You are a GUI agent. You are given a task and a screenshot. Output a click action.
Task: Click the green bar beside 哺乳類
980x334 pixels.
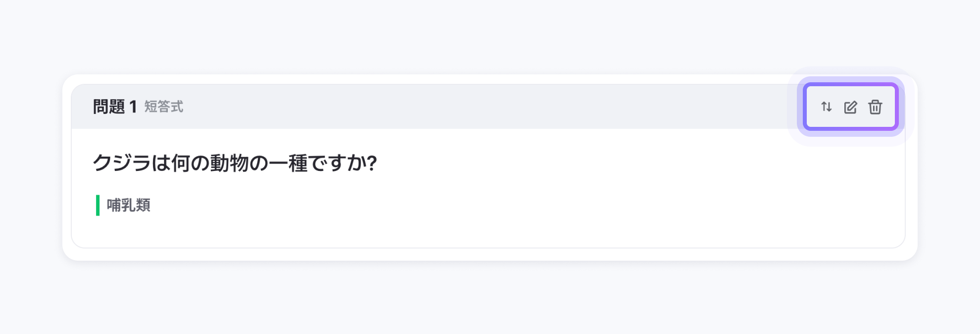[98, 205]
